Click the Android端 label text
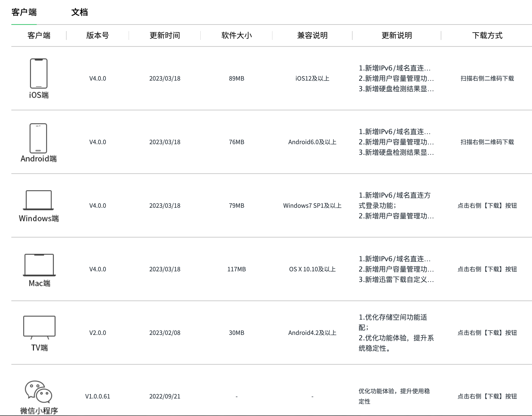Image resolution: width=532 pixels, height=416 pixels. (38, 159)
